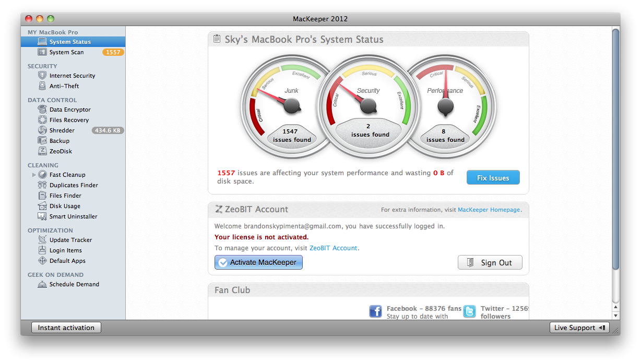641x364 pixels.
Task: Click the Activate MacKeeper button
Action: tap(258, 262)
